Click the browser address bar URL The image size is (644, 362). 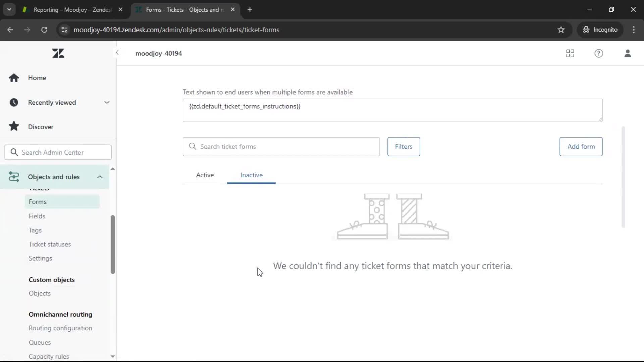pos(176,30)
